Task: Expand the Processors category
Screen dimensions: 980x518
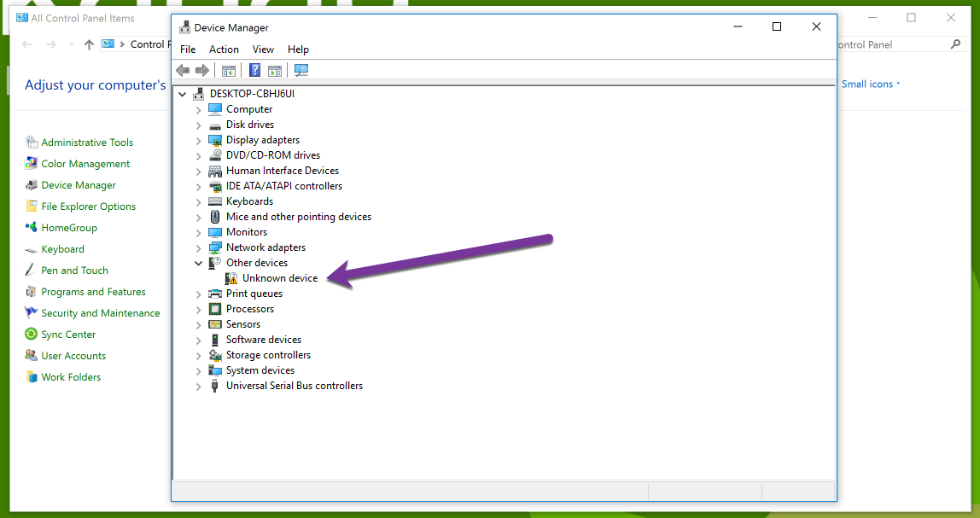Action: pos(198,309)
